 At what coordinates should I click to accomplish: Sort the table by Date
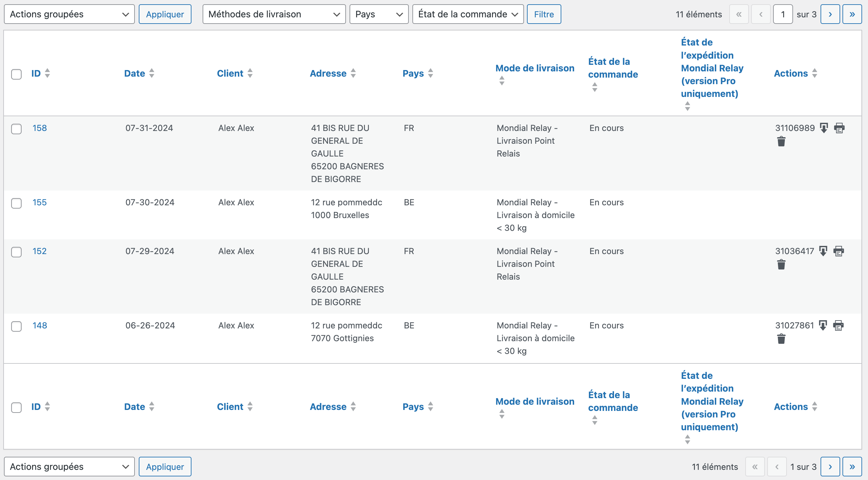click(135, 73)
